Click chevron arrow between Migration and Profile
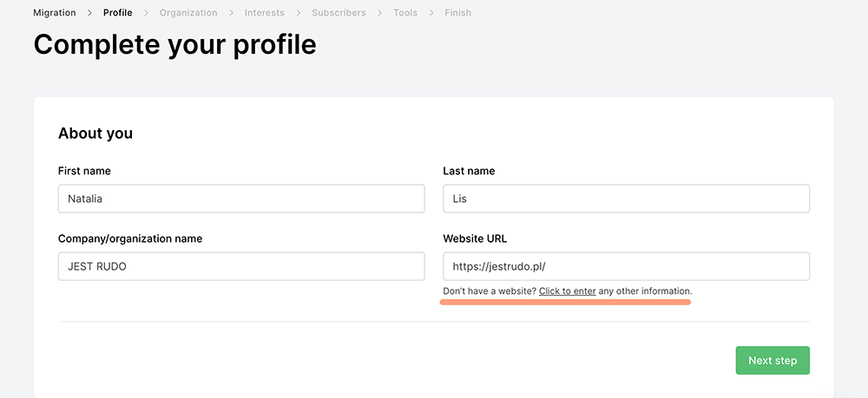 click(89, 13)
